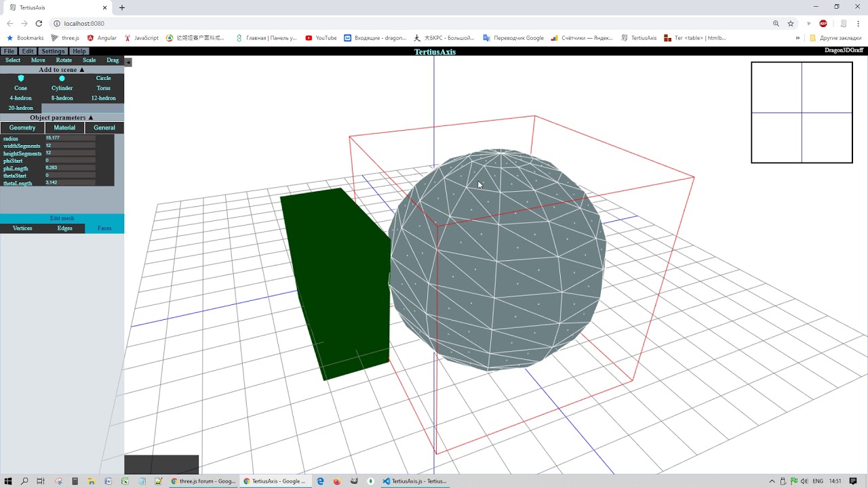Switch to three.js forum Chrome window
This screenshot has width=868, height=488.
pyautogui.click(x=203, y=481)
